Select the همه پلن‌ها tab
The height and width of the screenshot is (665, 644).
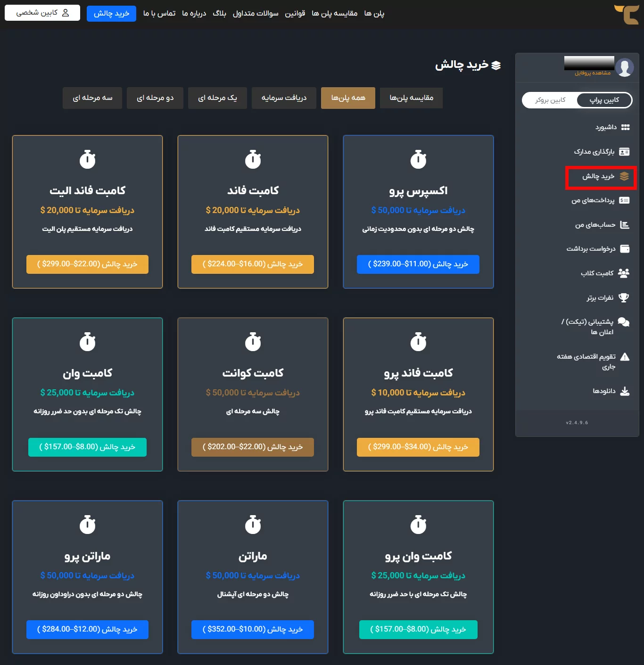348,98
